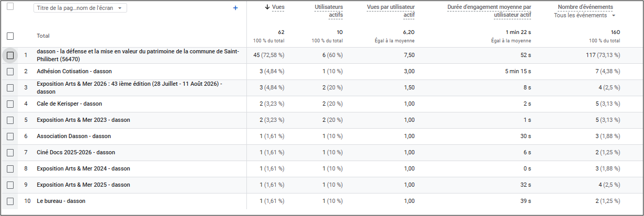
Task: Check the Exposition Arts & Mer 2024 box
Action: click(10, 168)
